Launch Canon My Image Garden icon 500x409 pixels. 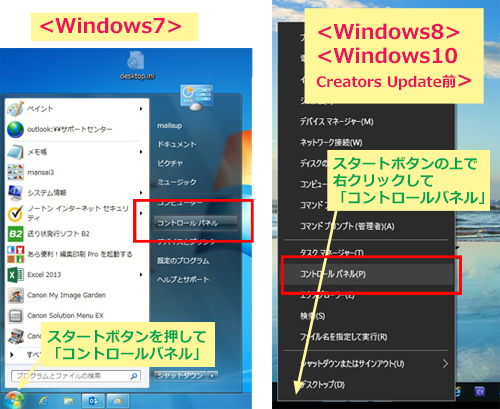tap(15, 295)
